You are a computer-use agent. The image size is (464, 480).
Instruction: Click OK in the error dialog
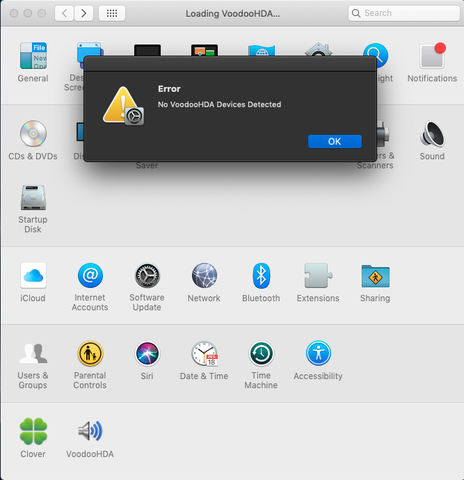(335, 141)
